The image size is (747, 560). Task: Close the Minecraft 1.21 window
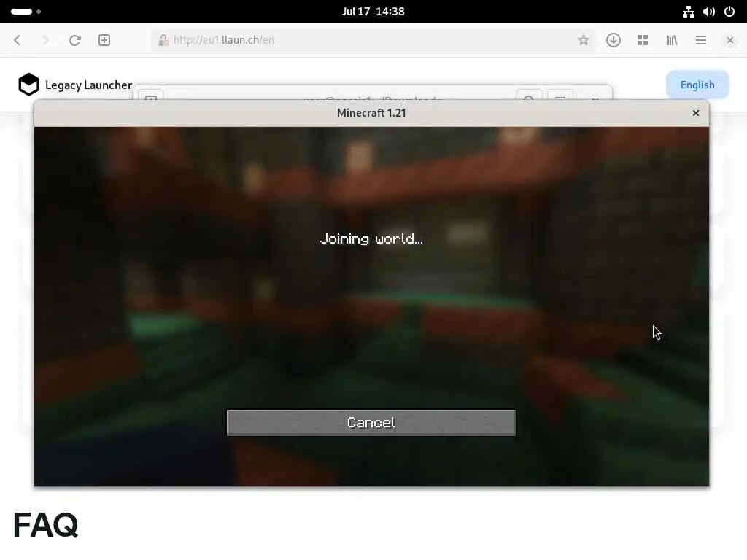[x=695, y=113]
